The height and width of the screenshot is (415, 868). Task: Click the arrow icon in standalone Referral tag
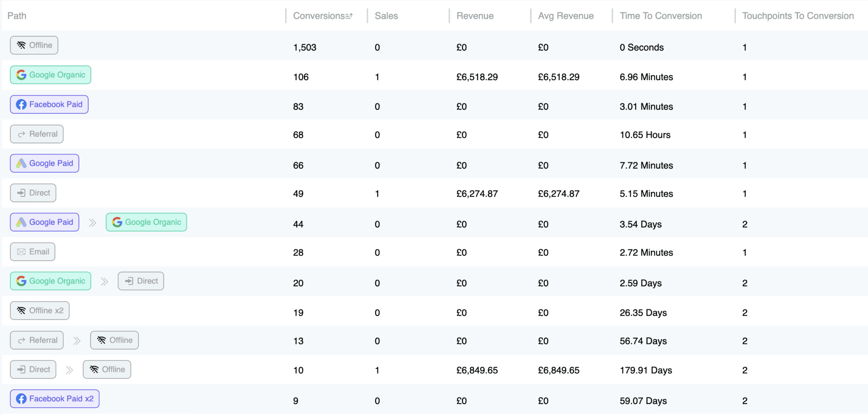point(21,134)
